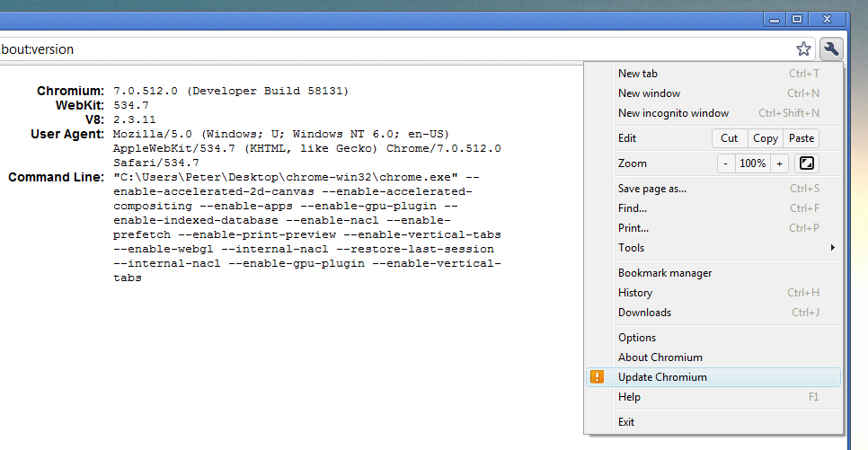Click the Chromium version number 7.0.512.0
The width and height of the screenshot is (868, 450).
(146, 91)
